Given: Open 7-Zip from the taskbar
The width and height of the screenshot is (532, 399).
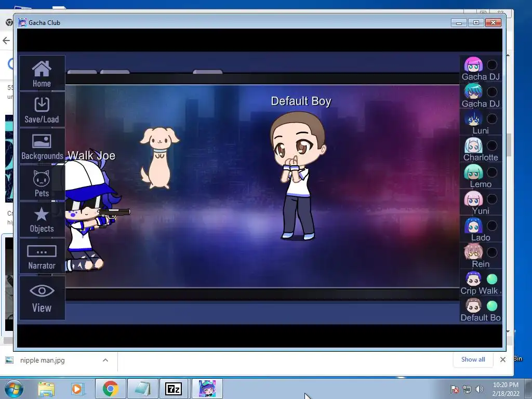Looking at the screenshot, I should coord(174,389).
